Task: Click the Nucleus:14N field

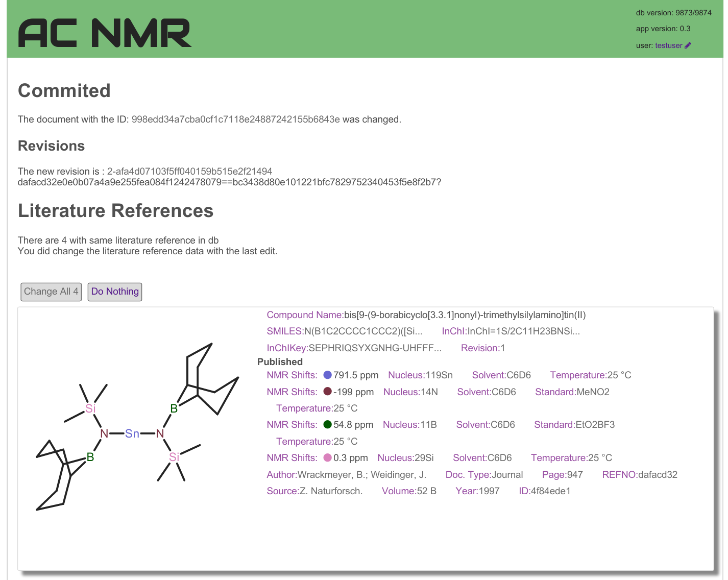Action: point(410,392)
